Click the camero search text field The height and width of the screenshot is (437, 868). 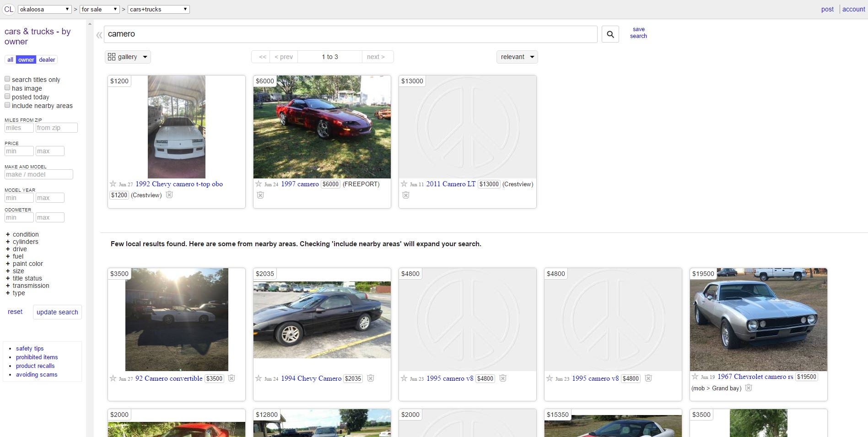(350, 34)
